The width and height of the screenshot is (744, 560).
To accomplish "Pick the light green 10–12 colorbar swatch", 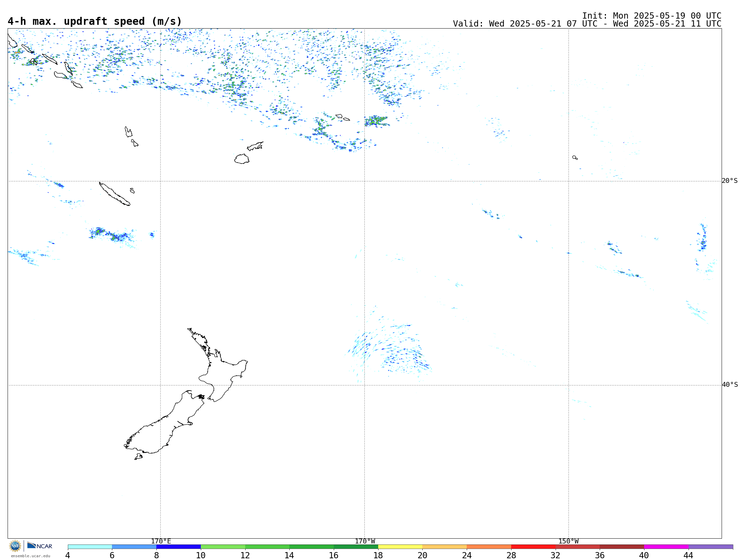I will tap(223, 547).
